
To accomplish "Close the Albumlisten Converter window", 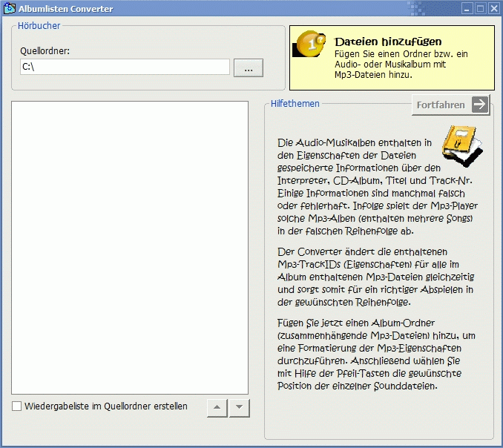I will point(493,9).
